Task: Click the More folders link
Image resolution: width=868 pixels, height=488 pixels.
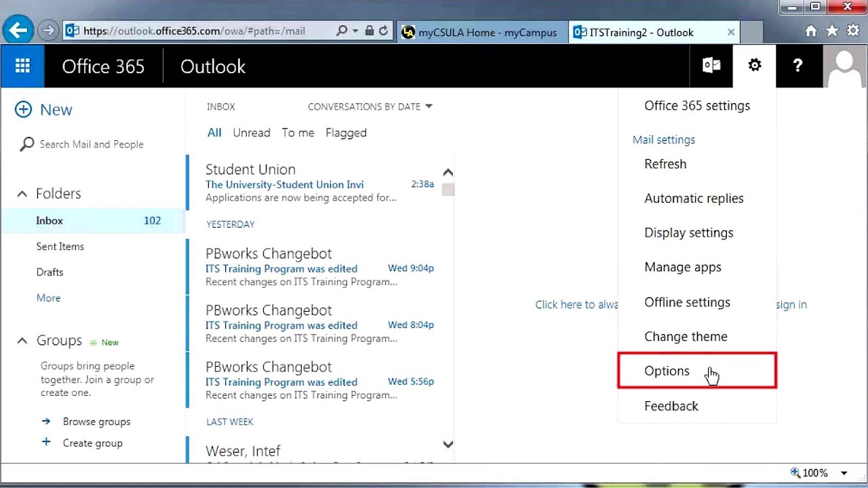Action: pos(48,298)
